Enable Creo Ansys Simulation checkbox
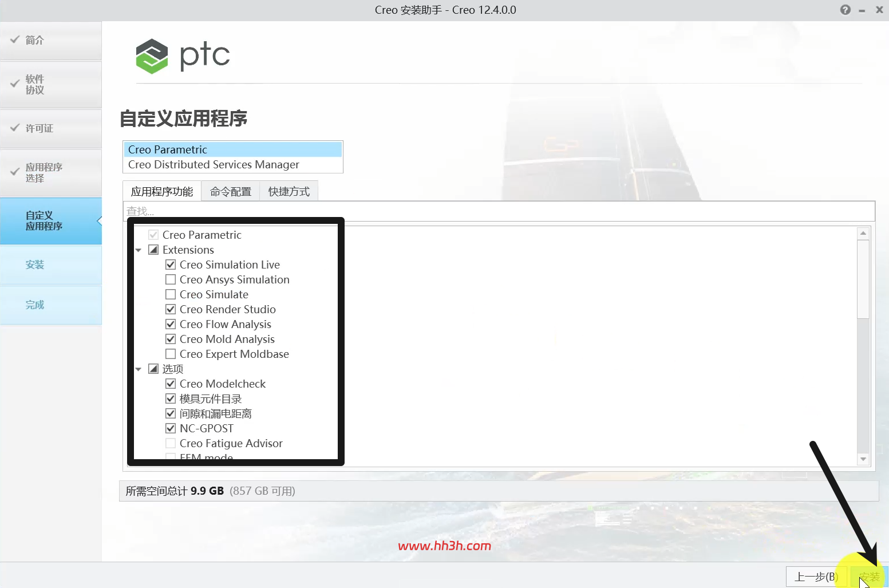The image size is (889, 588). [171, 279]
